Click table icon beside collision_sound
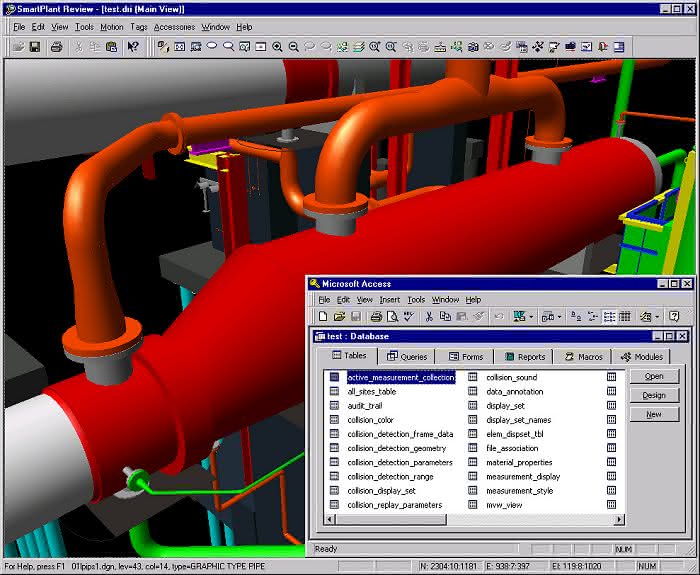Screen dimensions: 700x575 (472, 377)
